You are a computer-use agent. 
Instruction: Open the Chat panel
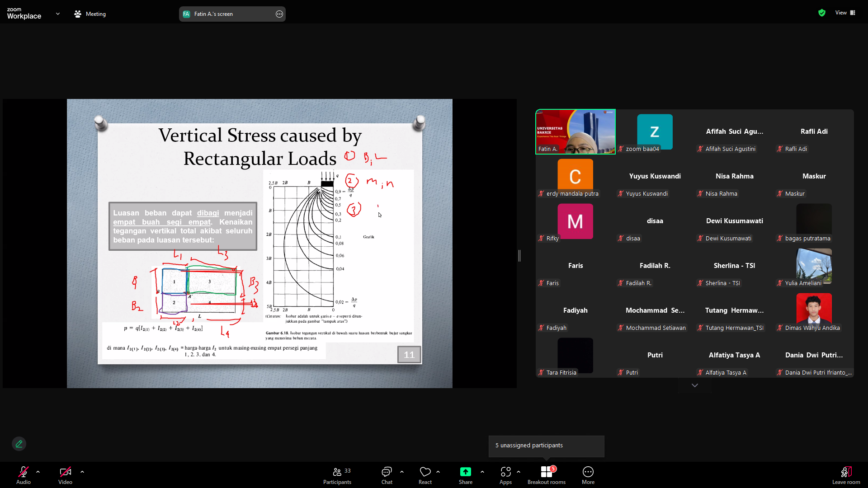(387, 475)
